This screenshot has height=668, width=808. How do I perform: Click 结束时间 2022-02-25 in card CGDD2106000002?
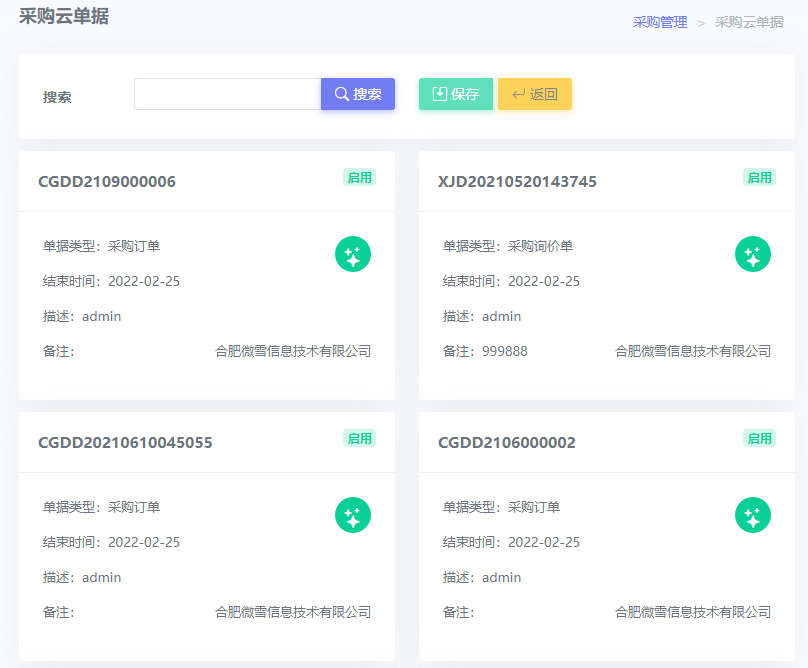pyautogui.click(x=511, y=542)
